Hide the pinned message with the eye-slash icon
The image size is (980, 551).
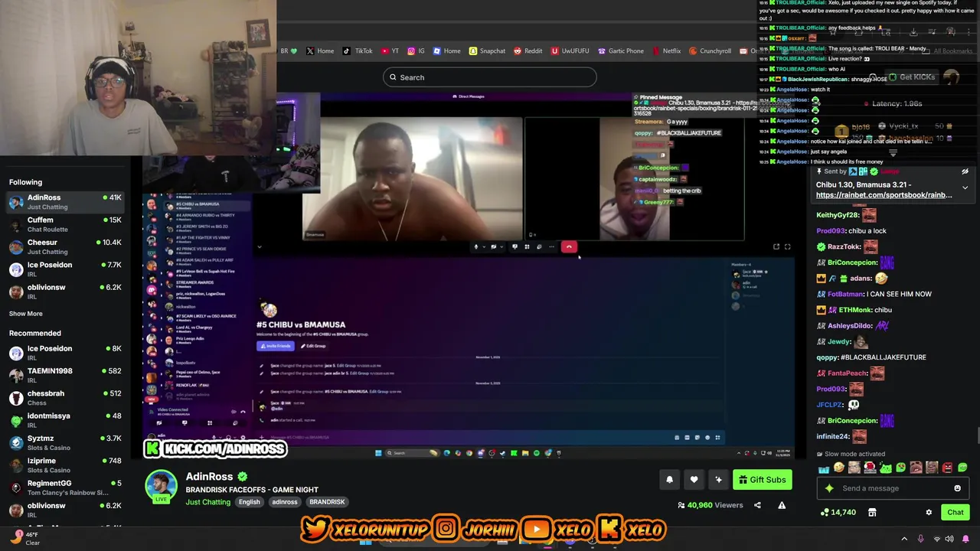point(965,171)
